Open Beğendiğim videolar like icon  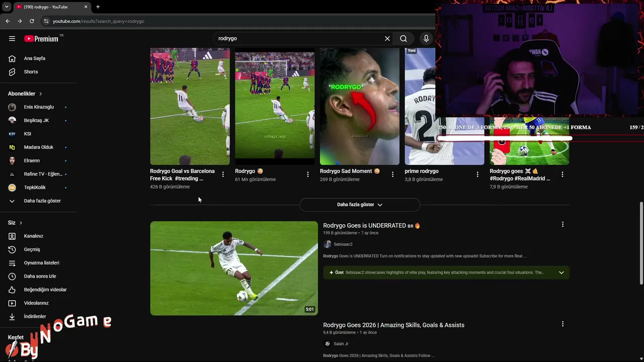pyautogui.click(x=12, y=290)
